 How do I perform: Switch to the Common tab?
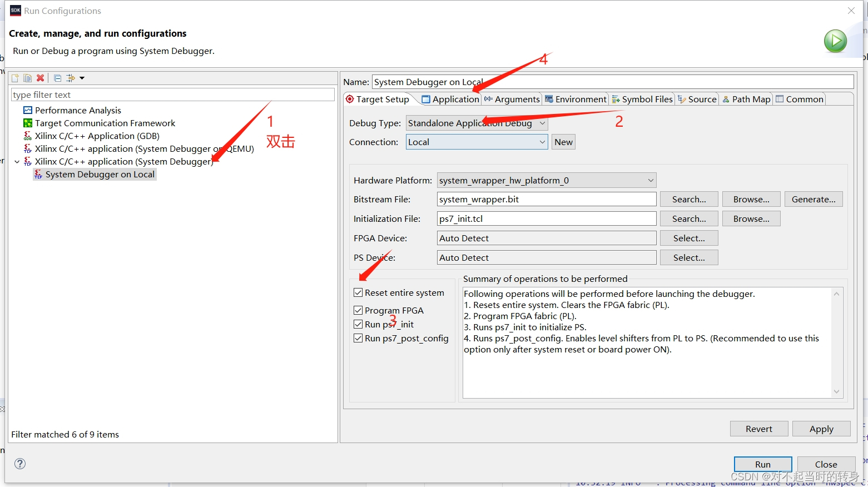(x=800, y=99)
